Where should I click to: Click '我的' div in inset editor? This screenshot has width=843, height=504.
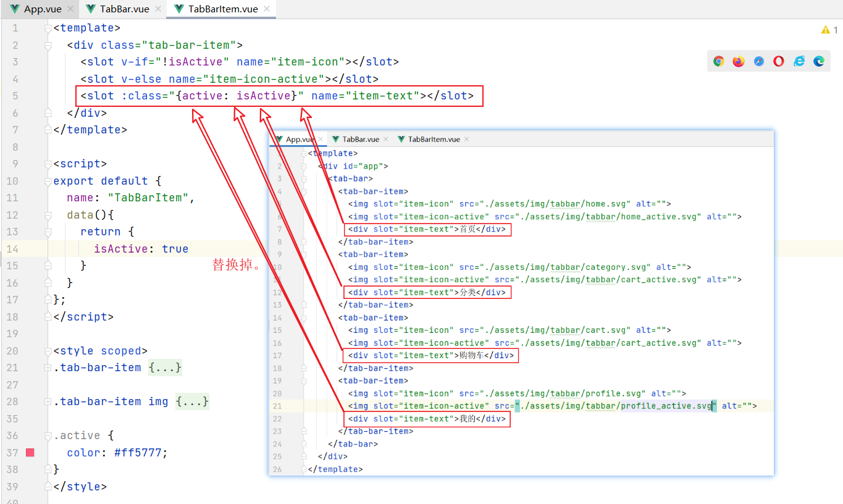point(428,419)
